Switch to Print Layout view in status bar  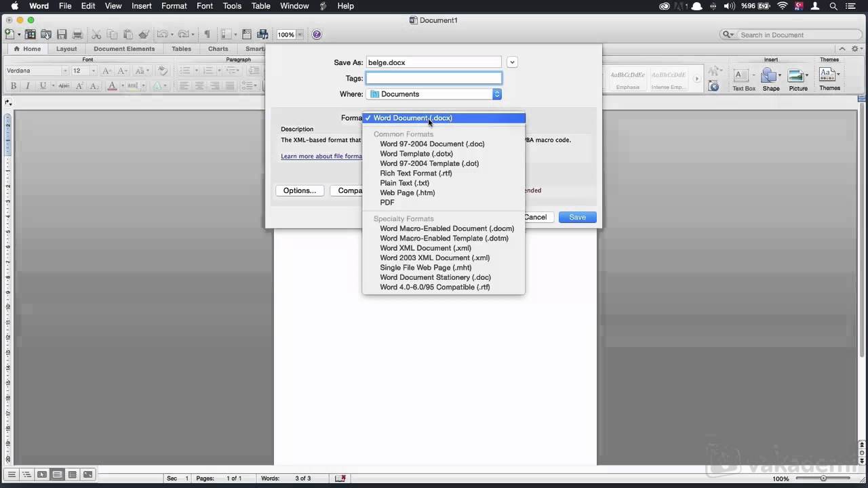pyautogui.click(x=57, y=475)
